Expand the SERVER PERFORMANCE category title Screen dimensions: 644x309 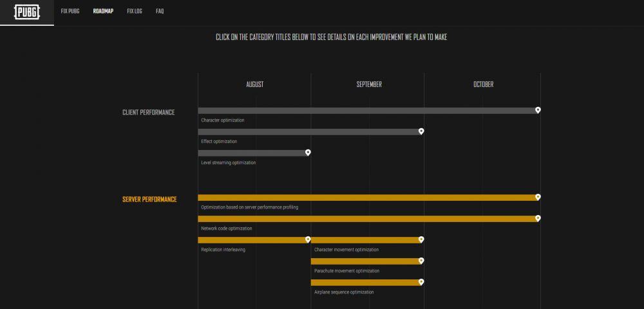[x=149, y=200]
